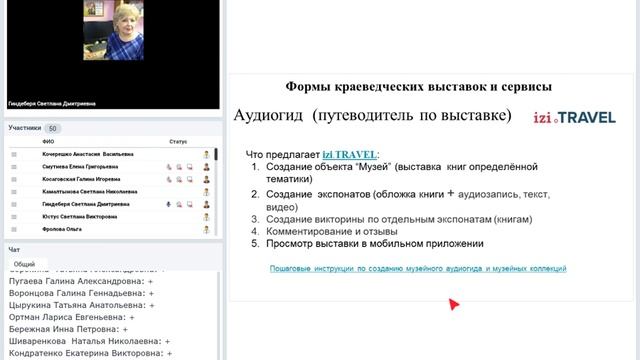
Task: Click the user avatar icon of Смутнева Елена
Action: (207, 167)
